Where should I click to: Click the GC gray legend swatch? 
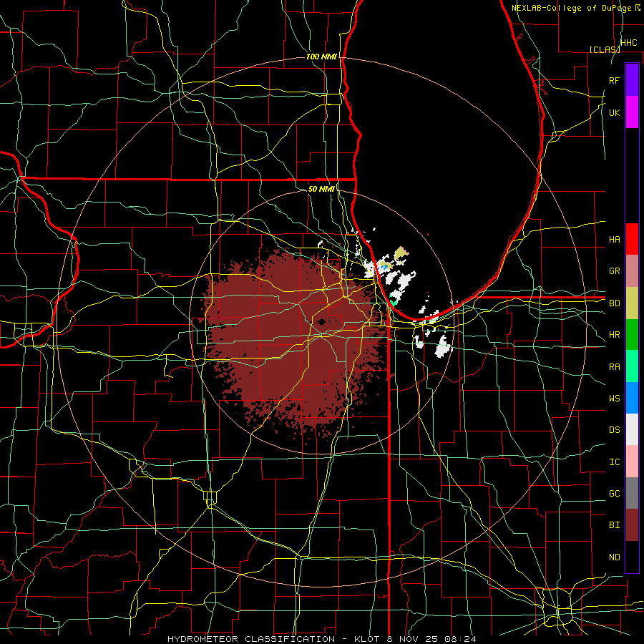pyautogui.click(x=632, y=493)
